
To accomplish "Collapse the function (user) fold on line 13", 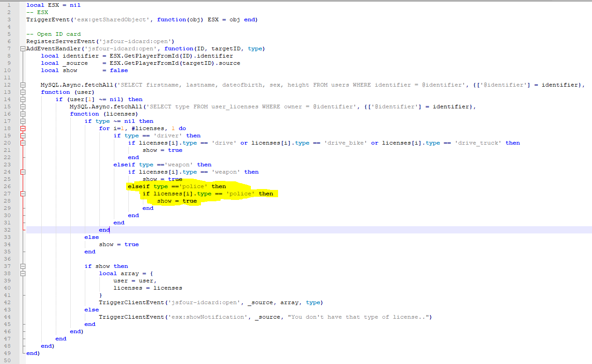I will tap(23, 92).
